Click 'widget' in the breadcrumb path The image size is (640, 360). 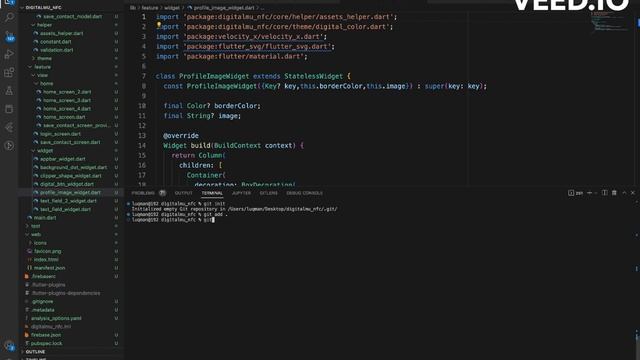(x=172, y=8)
